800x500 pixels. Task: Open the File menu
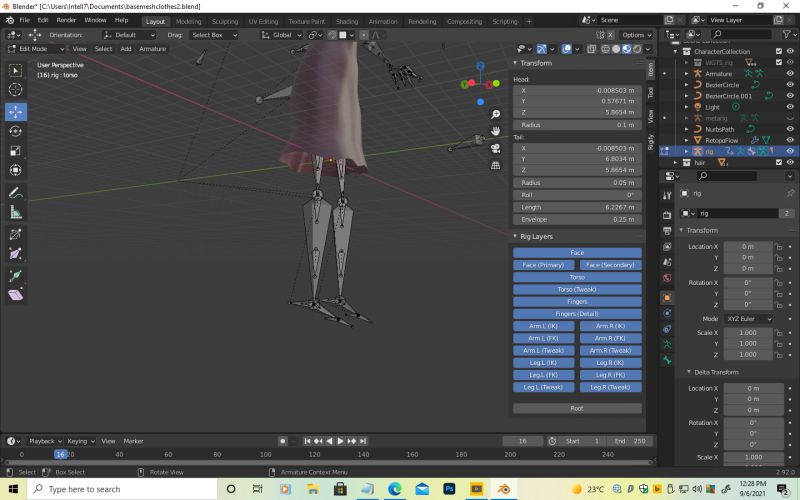[x=24, y=20]
